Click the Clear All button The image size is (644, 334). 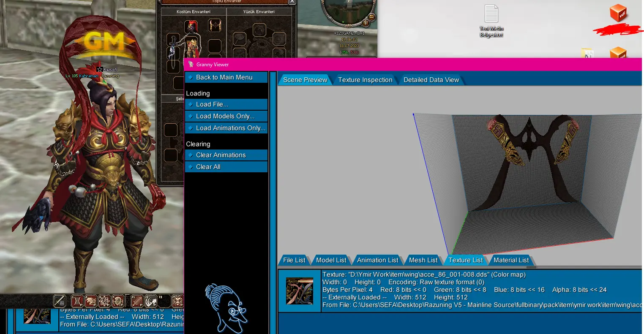click(x=226, y=167)
